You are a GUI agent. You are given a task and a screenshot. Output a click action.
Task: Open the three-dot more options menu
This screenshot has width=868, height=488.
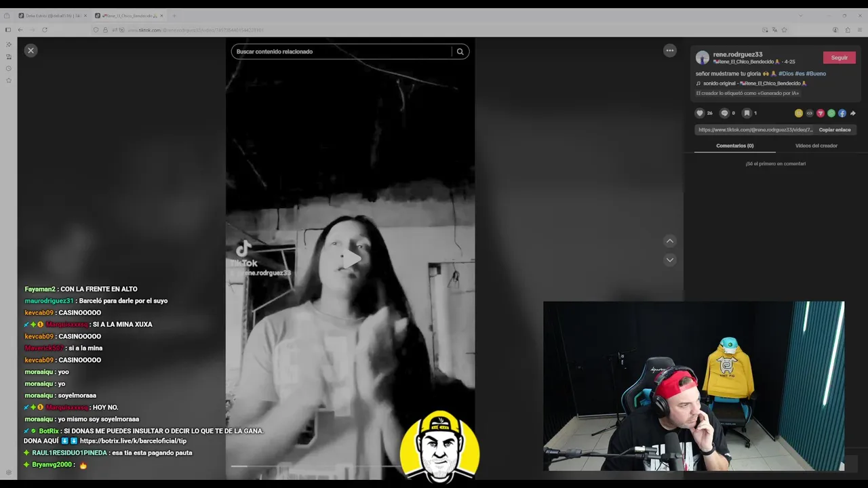point(670,50)
